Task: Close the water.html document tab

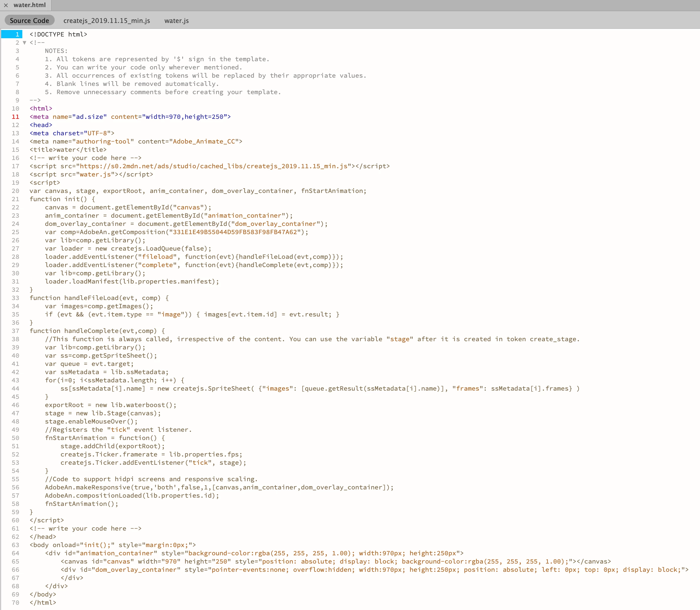Action: point(6,5)
